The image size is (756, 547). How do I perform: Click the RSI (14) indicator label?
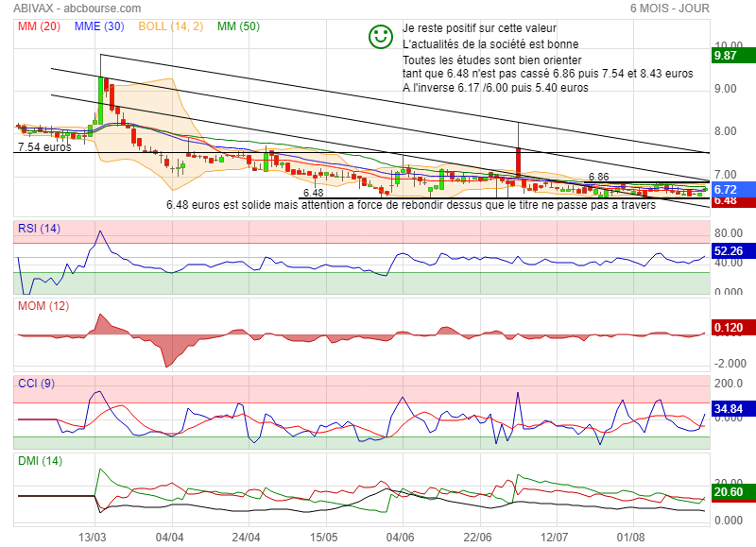click(39, 229)
